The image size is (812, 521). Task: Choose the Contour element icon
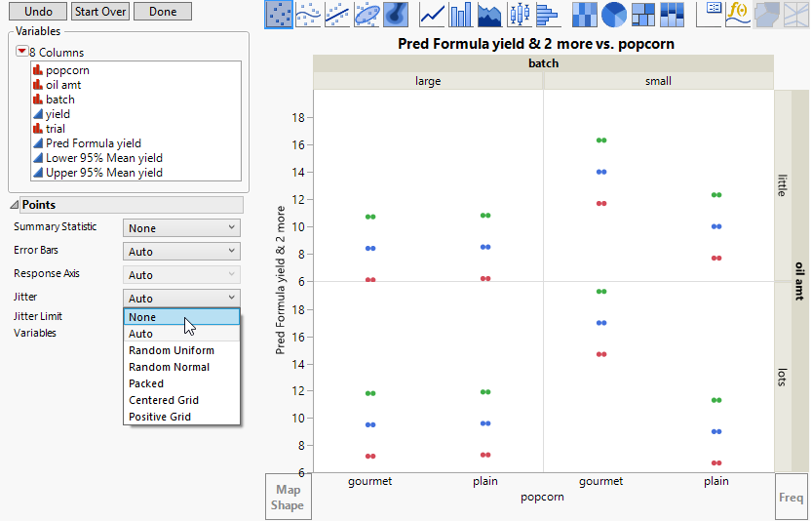[x=395, y=14]
